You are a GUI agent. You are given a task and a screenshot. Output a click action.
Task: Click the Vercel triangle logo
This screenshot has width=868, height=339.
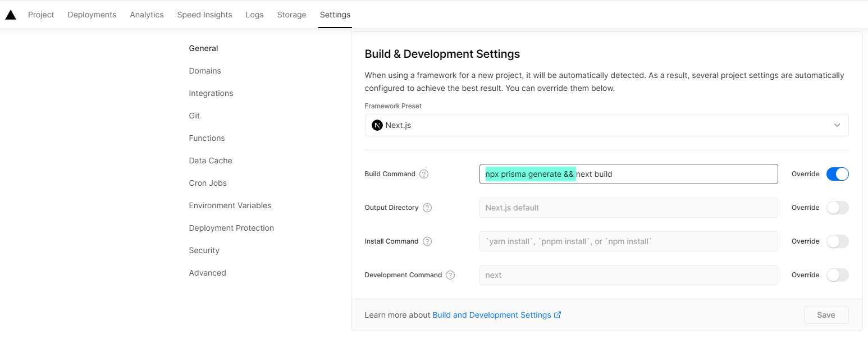(11, 15)
